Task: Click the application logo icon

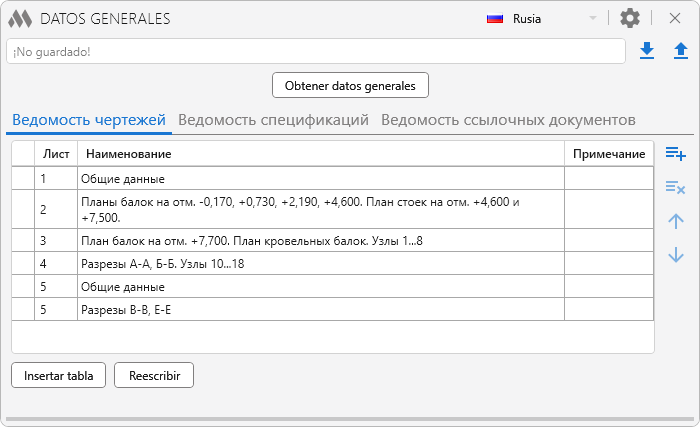Action: point(19,19)
